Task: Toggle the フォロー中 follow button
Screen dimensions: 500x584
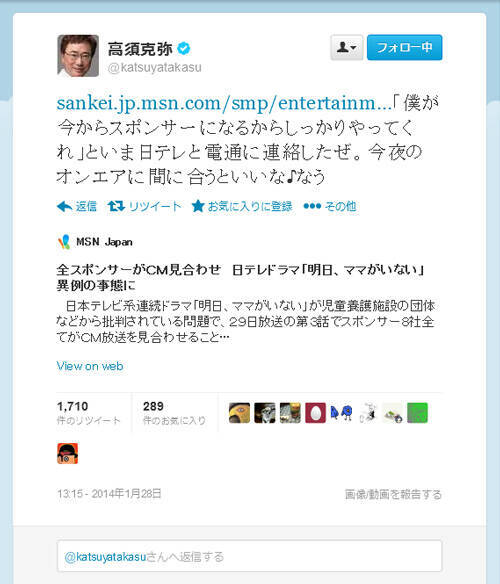Action: [x=404, y=47]
